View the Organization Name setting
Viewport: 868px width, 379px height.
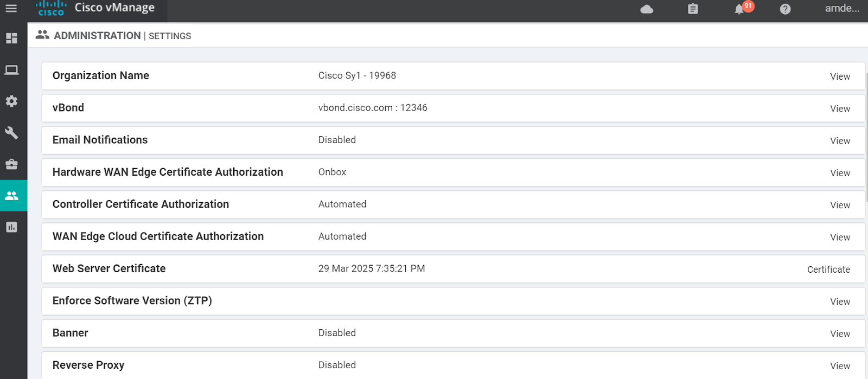840,76
